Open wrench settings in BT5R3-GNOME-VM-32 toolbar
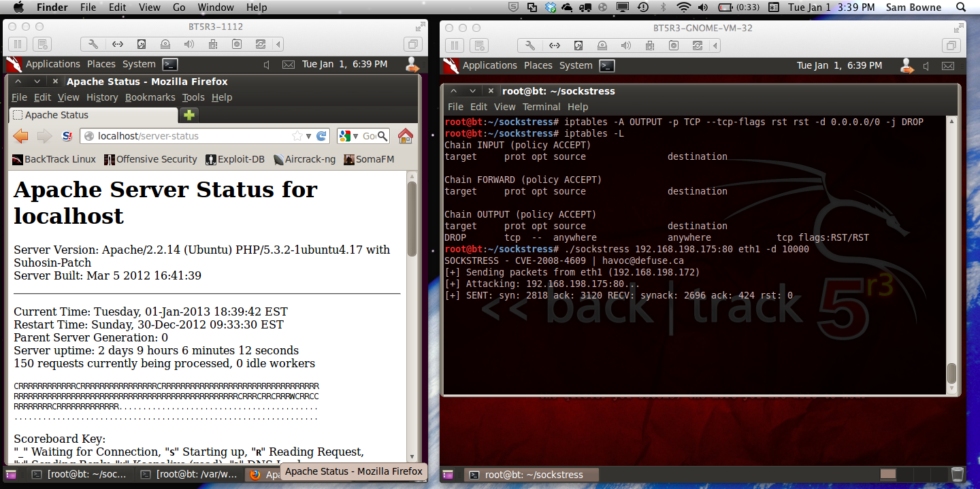 530,46
